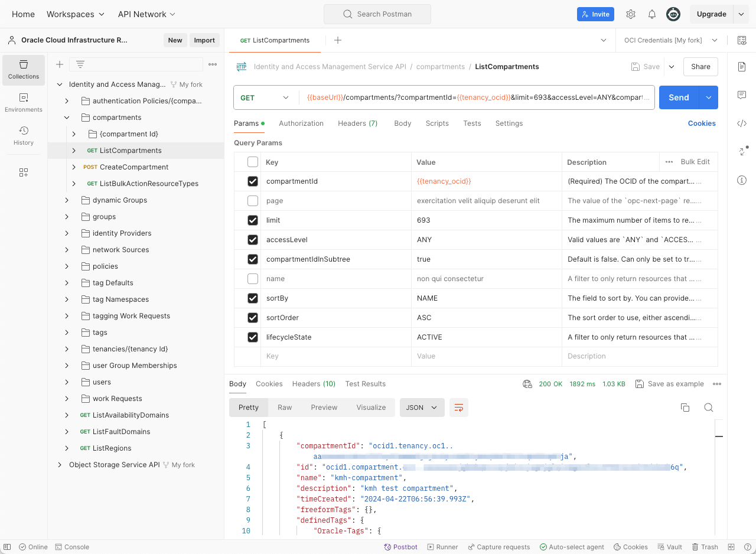
Task: Uncheck the limit parameter
Action: pyautogui.click(x=253, y=220)
